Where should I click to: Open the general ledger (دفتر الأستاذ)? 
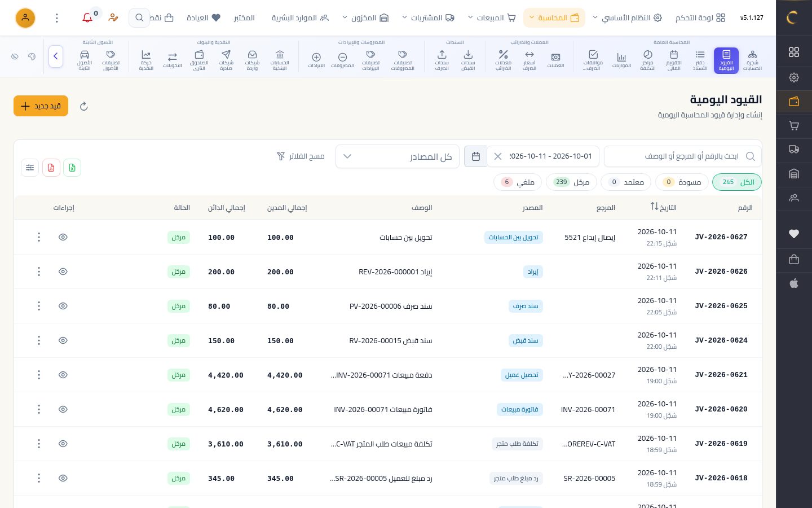tap(700, 60)
